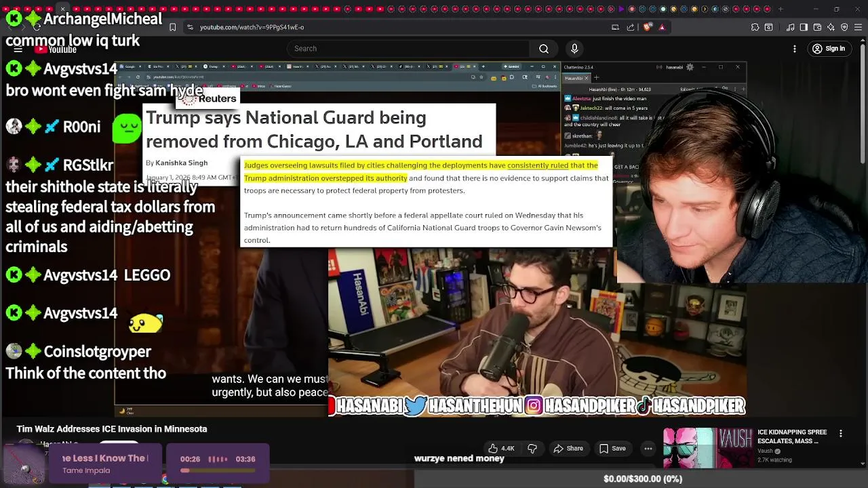Open the YouTube hamburger guide menu
The width and height of the screenshot is (868, 488).
(x=18, y=49)
